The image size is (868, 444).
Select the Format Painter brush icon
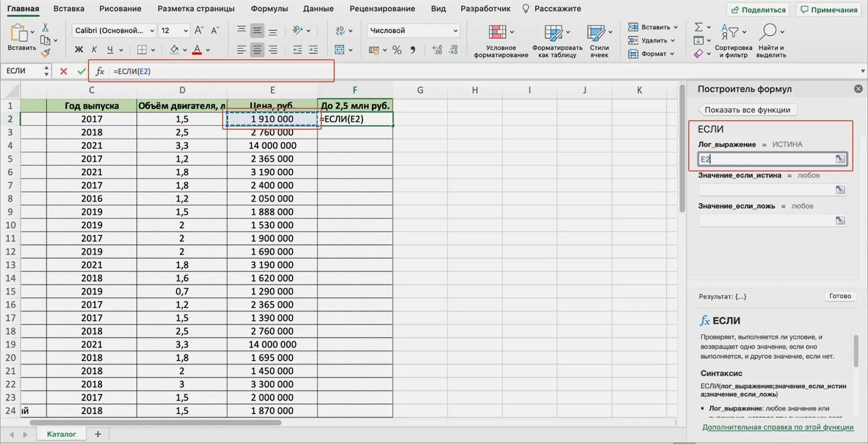(x=46, y=53)
